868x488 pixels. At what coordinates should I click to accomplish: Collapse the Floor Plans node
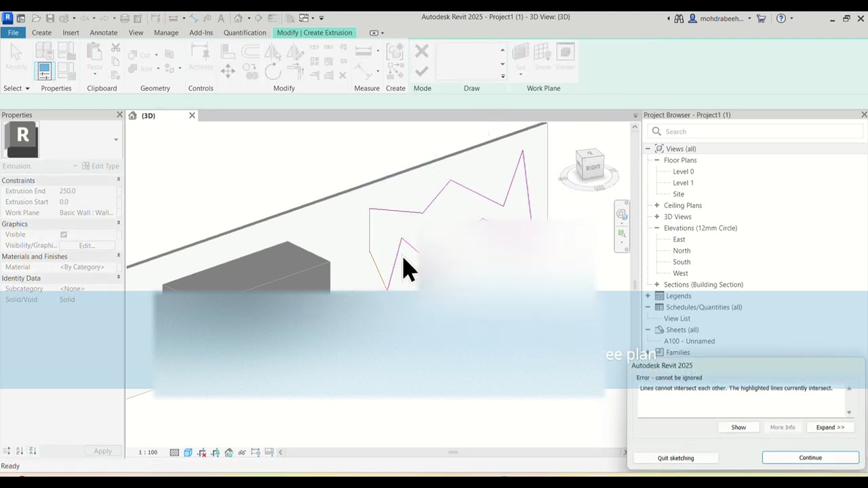656,160
